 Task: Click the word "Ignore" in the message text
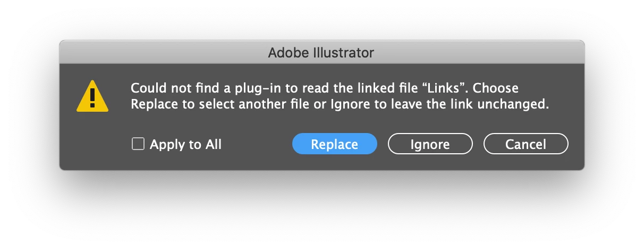point(349,105)
